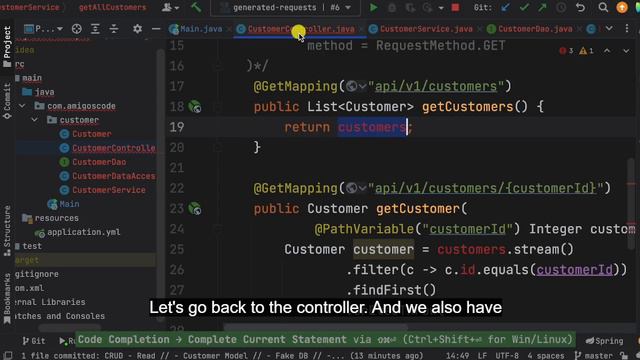Click master branch widget in status bar

tap(595, 356)
